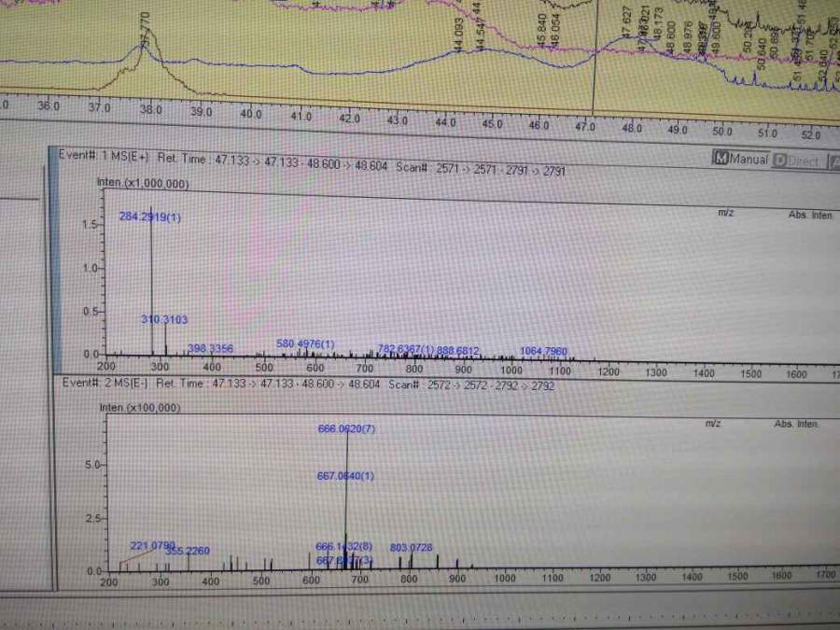
Task: Select the vertical cursor line in chromatogram
Action: tap(595, 56)
